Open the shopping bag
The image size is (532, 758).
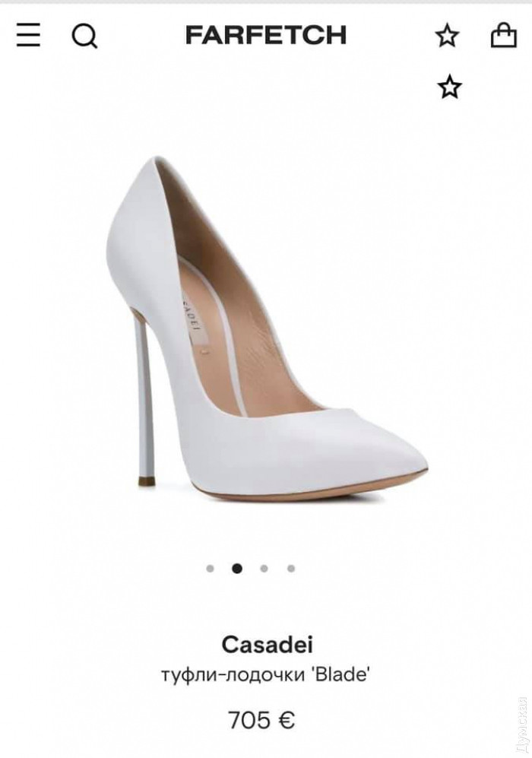(x=503, y=35)
